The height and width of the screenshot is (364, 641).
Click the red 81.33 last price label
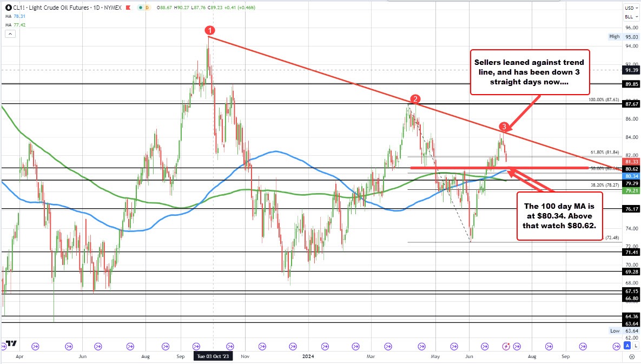pos(632,162)
